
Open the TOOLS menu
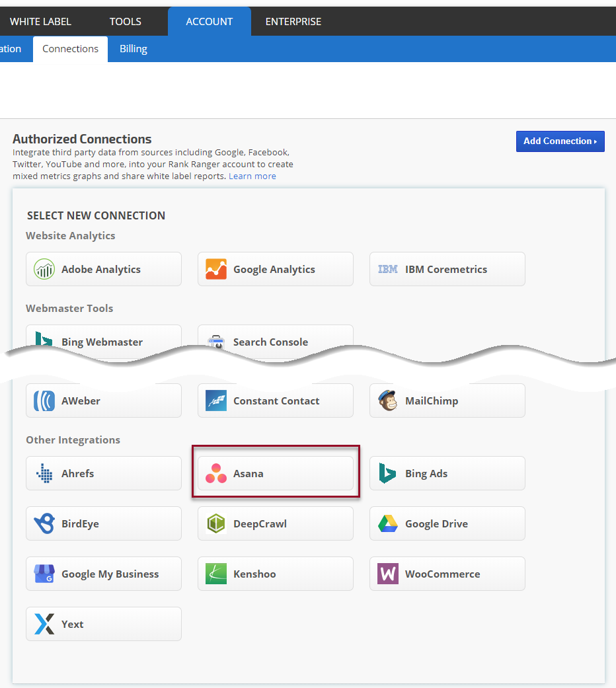point(126,21)
